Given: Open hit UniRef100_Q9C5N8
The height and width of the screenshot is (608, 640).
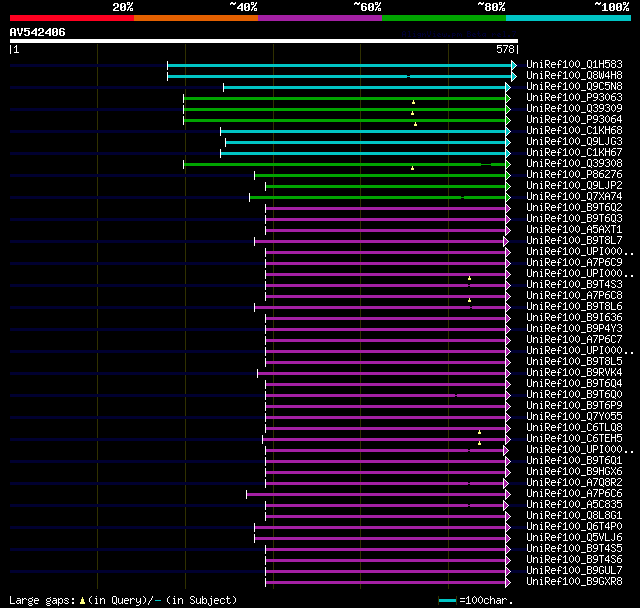Looking at the screenshot, I should click(x=574, y=87).
